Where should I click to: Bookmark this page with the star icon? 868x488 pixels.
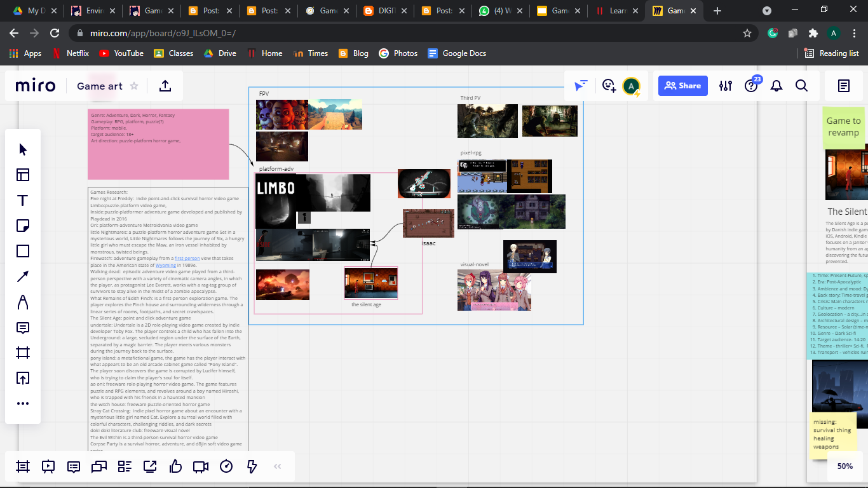click(747, 33)
